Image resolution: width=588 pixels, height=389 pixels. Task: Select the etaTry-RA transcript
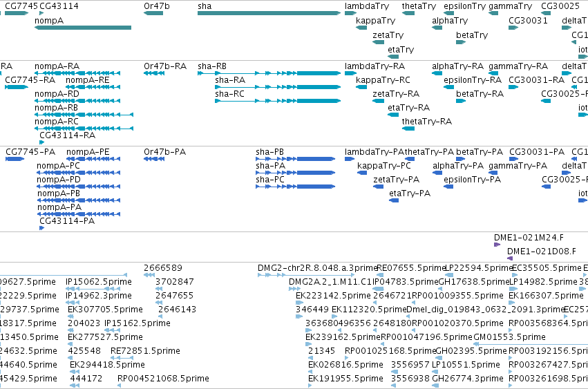pos(393,115)
